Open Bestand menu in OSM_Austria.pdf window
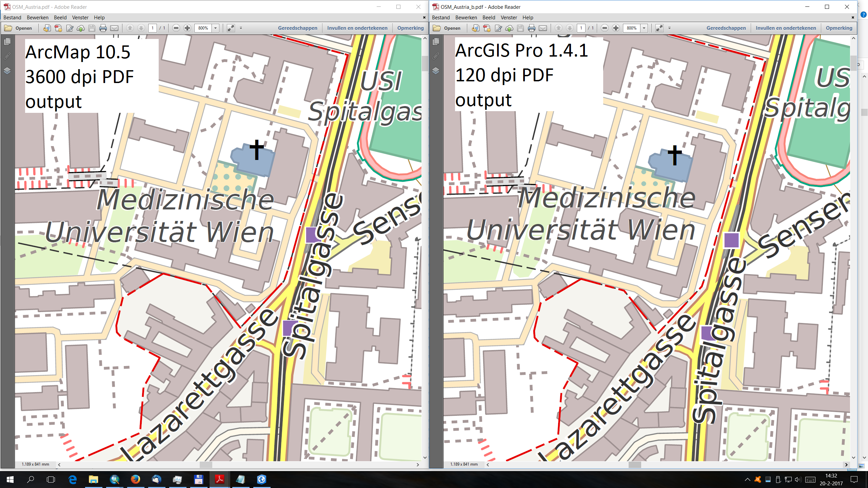This screenshot has width=868, height=488. [x=12, y=18]
